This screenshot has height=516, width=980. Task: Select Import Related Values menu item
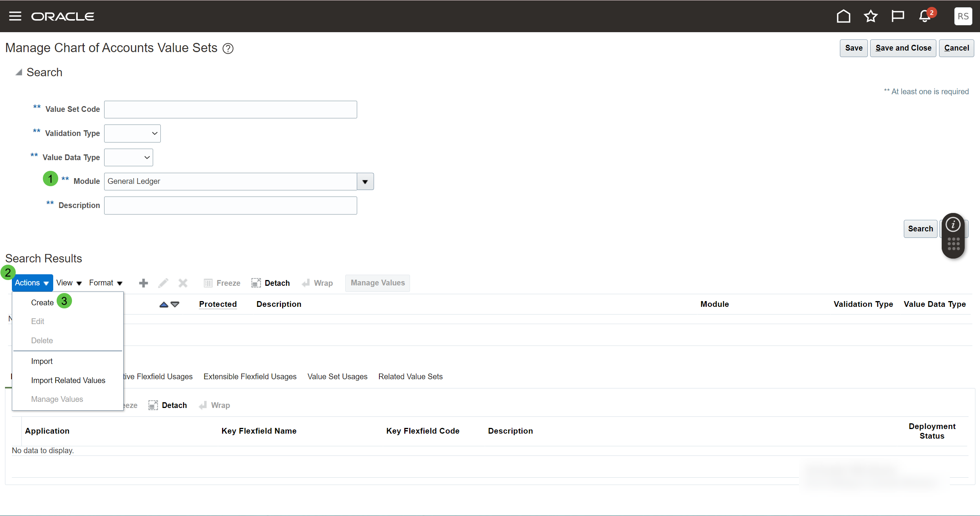(68, 380)
